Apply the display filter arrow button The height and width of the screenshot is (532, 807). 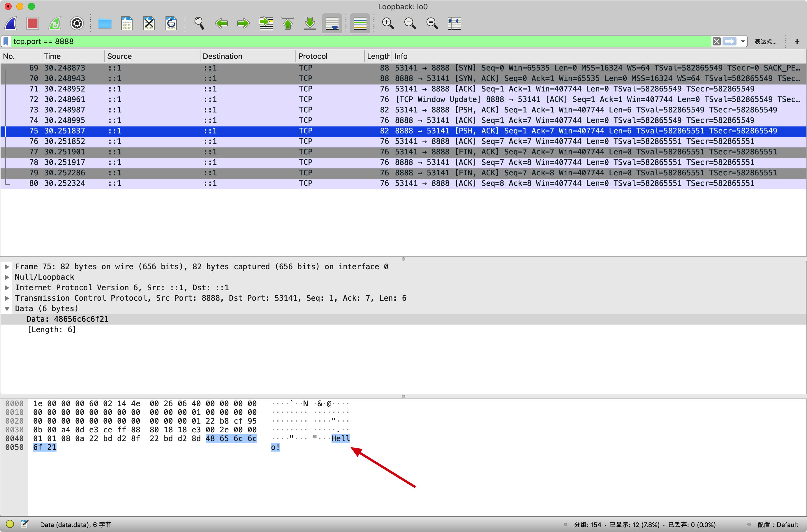(729, 41)
